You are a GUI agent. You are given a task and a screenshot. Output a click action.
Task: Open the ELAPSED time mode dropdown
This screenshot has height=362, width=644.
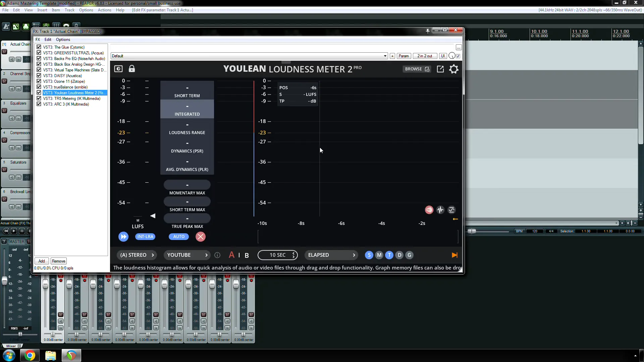coord(331,255)
